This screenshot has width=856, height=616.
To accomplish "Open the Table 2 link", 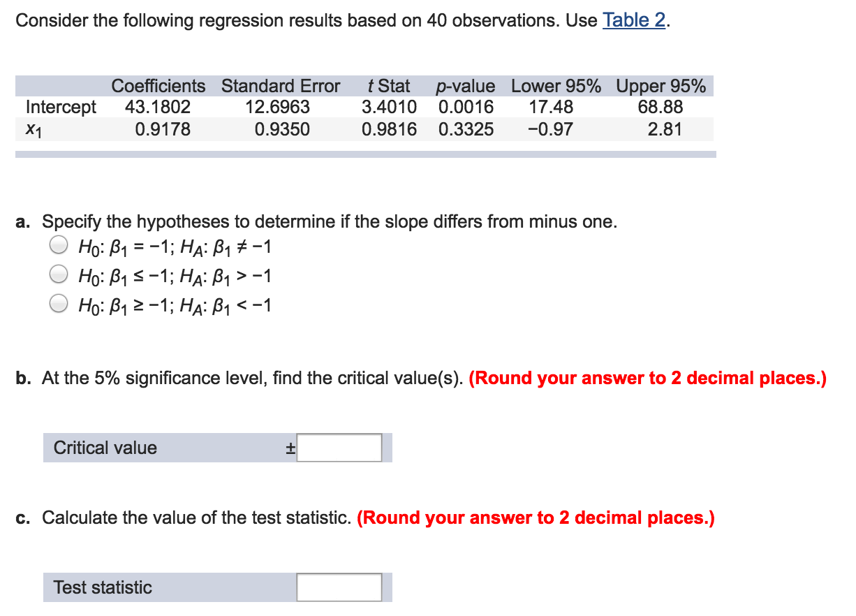I will coord(634,20).
